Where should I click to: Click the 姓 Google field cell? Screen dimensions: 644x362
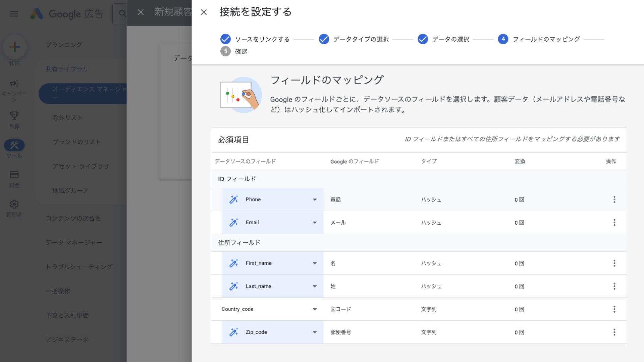coord(333,286)
